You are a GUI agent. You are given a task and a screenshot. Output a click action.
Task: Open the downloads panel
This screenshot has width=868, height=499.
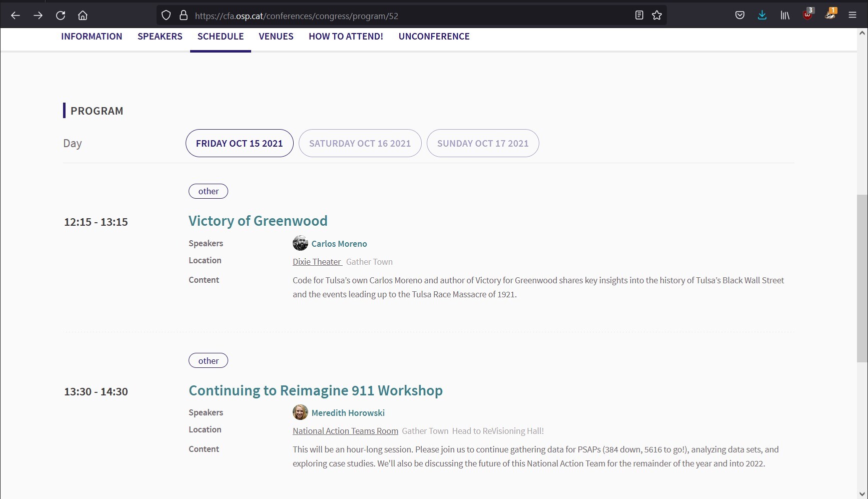(x=762, y=16)
